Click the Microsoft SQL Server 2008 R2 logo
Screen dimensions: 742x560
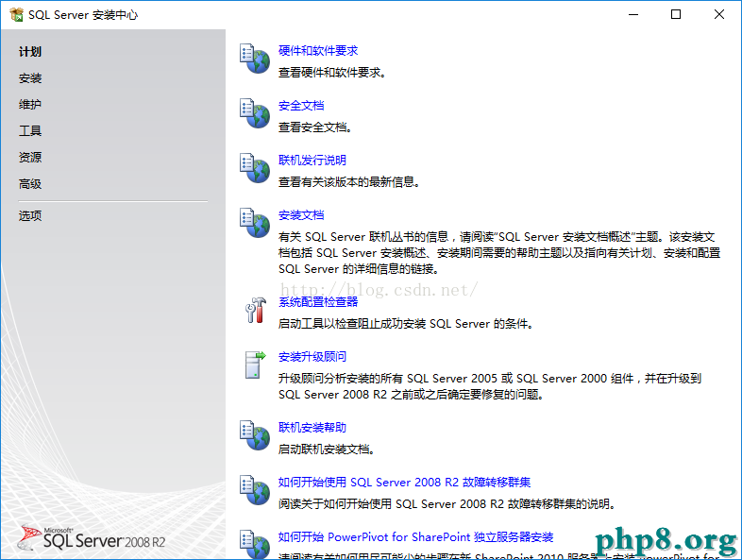tap(92, 538)
